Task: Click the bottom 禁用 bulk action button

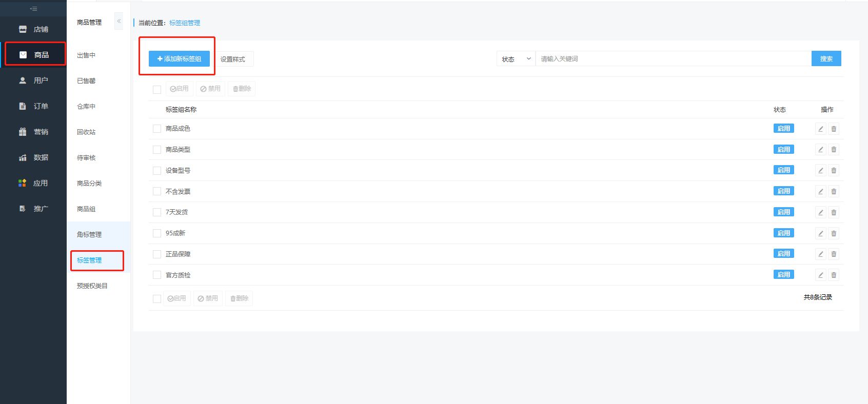Action: [208, 298]
